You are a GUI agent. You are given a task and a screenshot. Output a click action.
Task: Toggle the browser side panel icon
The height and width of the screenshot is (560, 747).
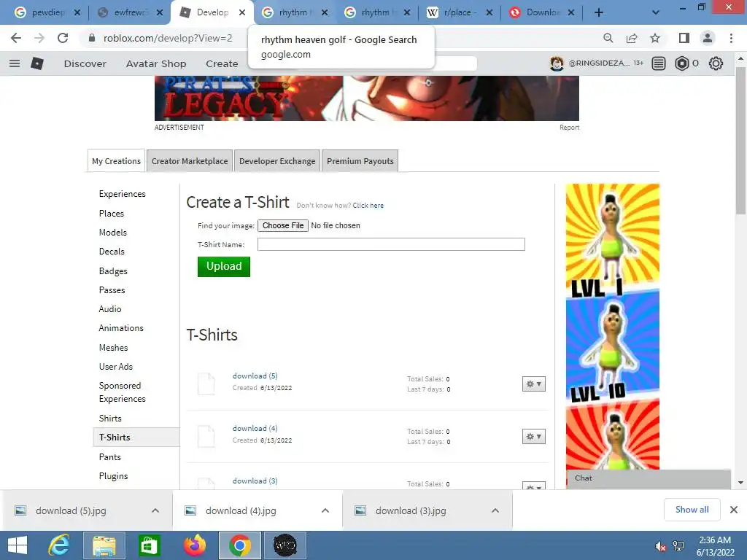pos(684,38)
